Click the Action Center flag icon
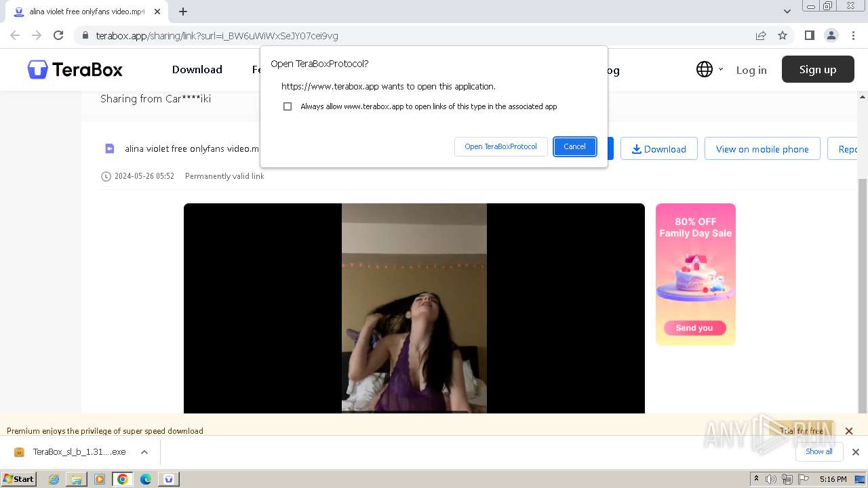 [x=802, y=479]
